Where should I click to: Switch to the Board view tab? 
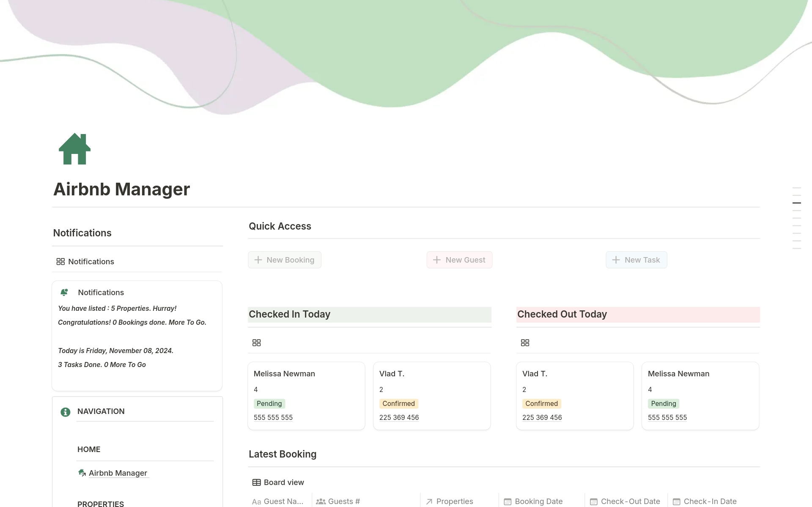(x=284, y=482)
